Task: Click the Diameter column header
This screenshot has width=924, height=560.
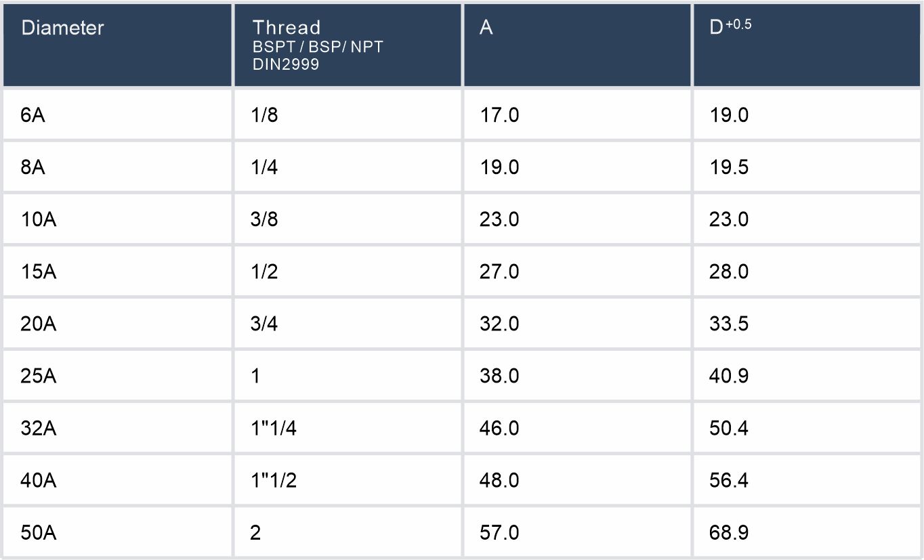Action: pyautogui.click(x=62, y=28)
